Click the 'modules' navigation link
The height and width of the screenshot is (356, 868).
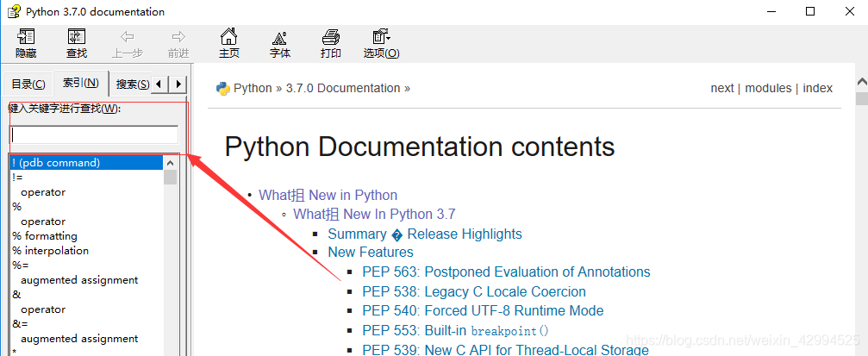coord(768,89)
